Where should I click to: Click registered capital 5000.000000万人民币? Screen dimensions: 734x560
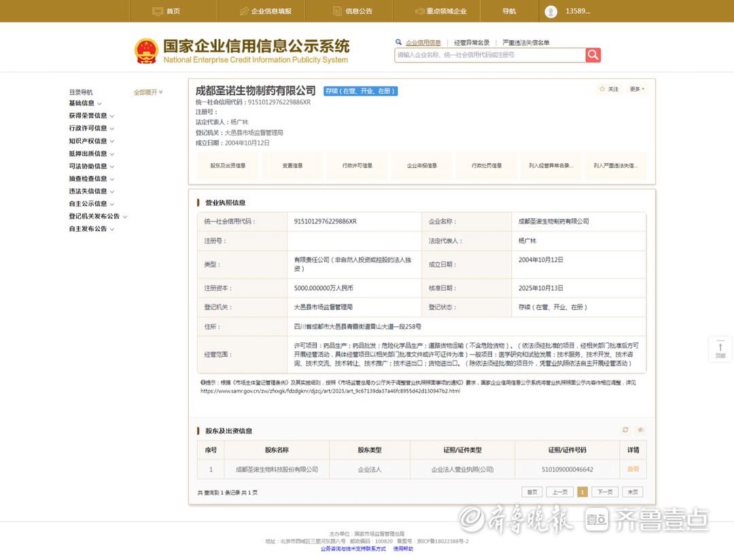(324, 288)
